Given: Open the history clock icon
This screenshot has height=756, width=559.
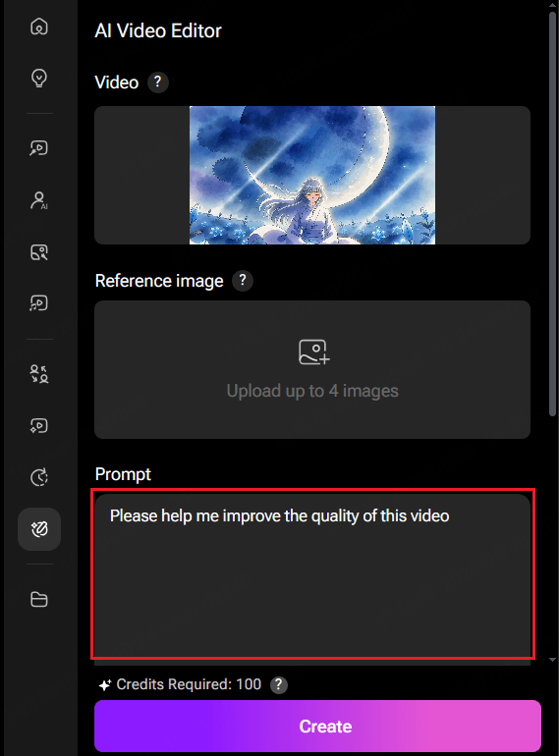Looking at the screenshot, I should point(39,477).
